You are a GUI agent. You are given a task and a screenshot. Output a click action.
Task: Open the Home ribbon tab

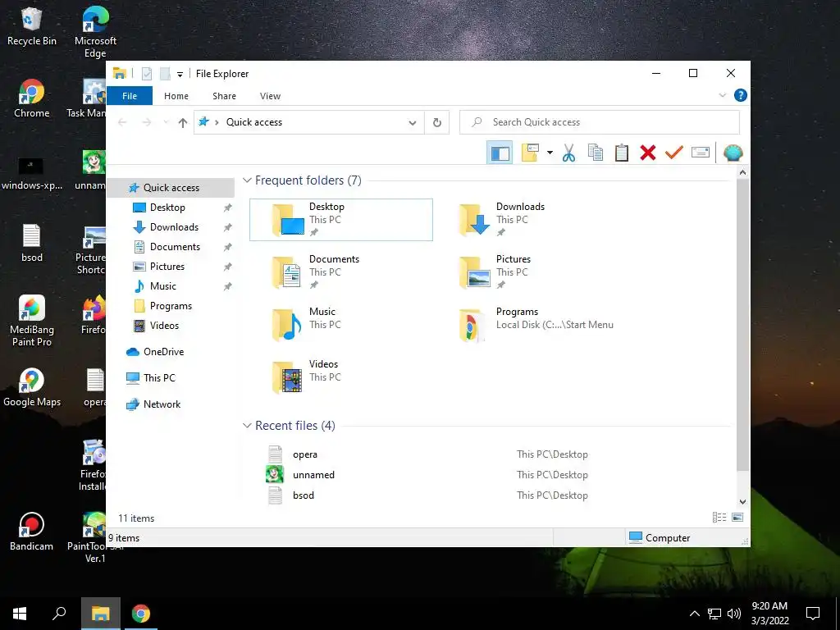click(176, 96)
